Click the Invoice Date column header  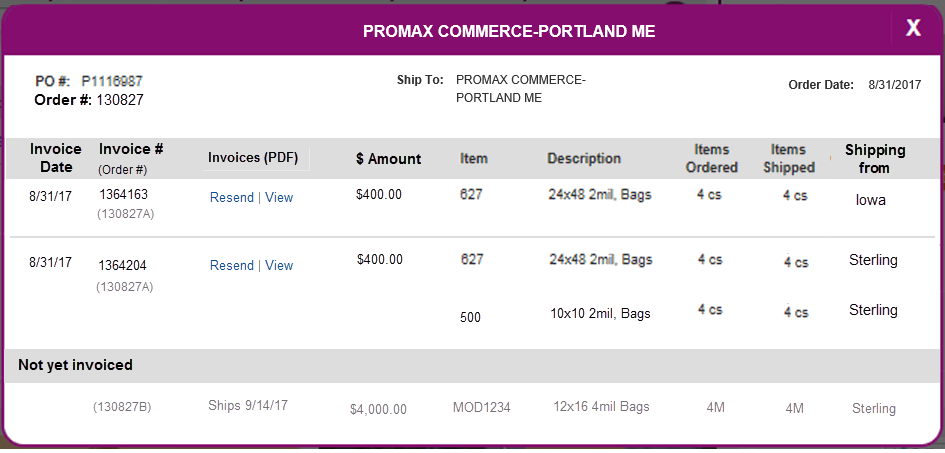pyautogui.click(x=56, y=158)
